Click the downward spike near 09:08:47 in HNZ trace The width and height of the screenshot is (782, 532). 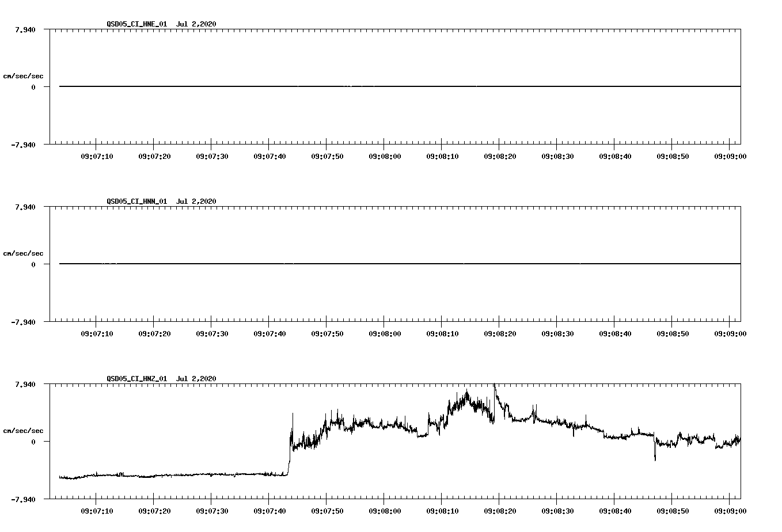tap(655, 449)
